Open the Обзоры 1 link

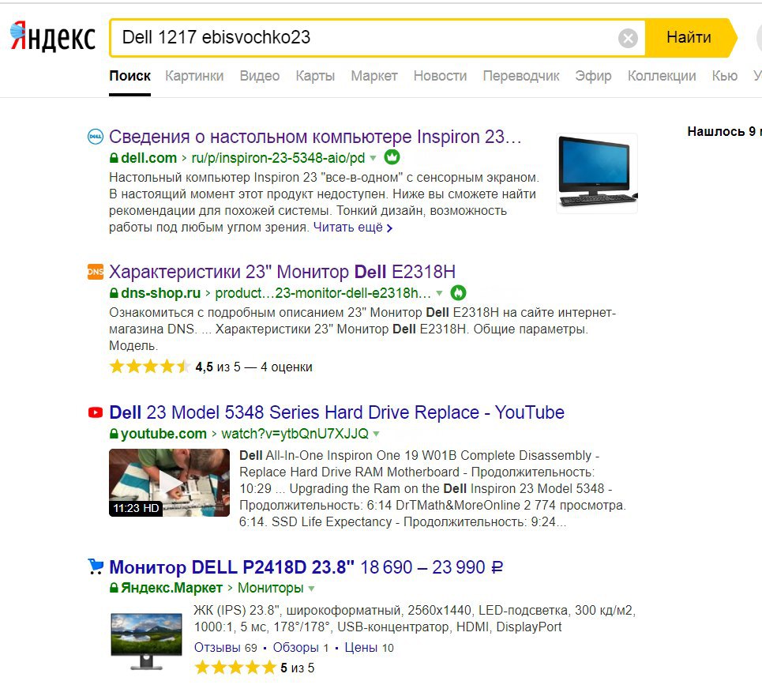(x=301, y=648)
